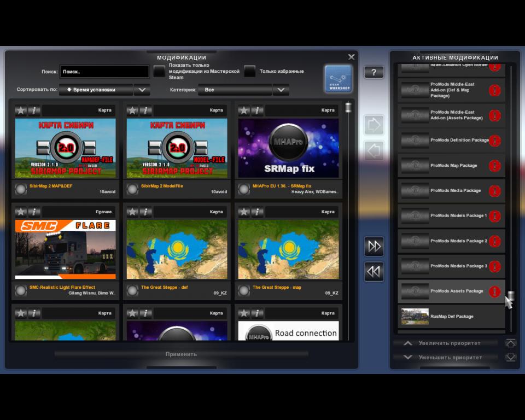This screenshot has width=525, height=420.
Task: Open the SRMap fix thumbnail
Action: [x=288, y=148]
